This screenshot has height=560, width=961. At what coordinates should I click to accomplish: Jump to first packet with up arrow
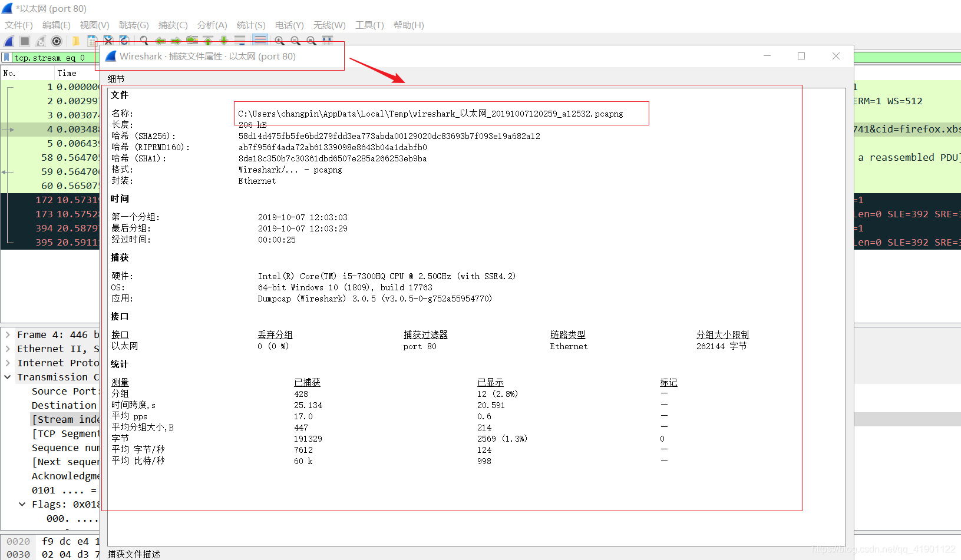[208, 41]
